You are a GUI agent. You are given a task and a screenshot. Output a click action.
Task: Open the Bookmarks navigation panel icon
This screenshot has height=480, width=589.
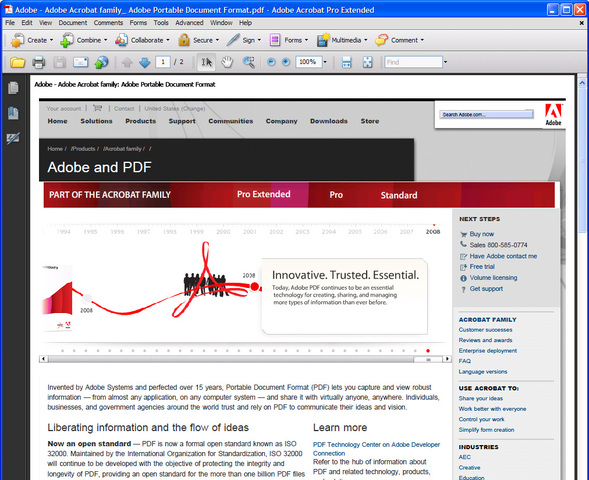(13, 113)
